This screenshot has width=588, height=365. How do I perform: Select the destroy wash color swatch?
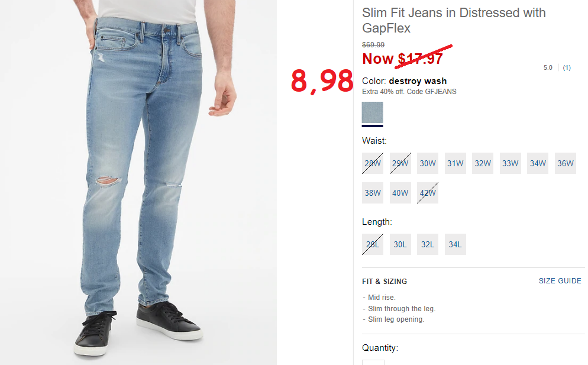point(372,112)
